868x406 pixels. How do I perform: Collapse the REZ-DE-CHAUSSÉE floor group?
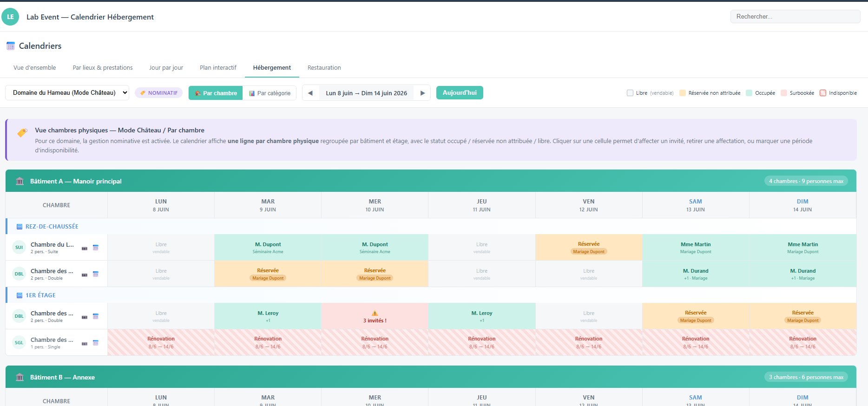click(52, 226)
